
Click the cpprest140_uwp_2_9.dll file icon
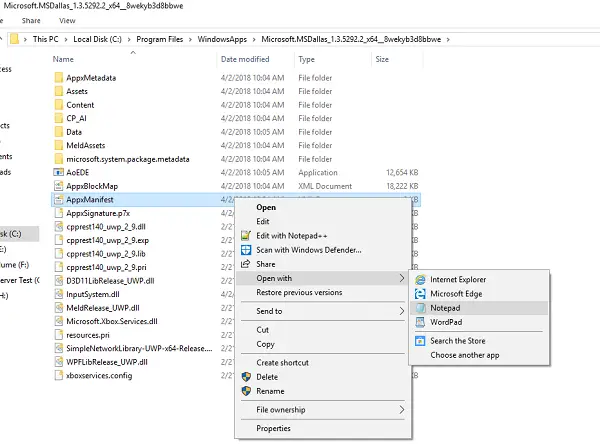click(59, 227)
